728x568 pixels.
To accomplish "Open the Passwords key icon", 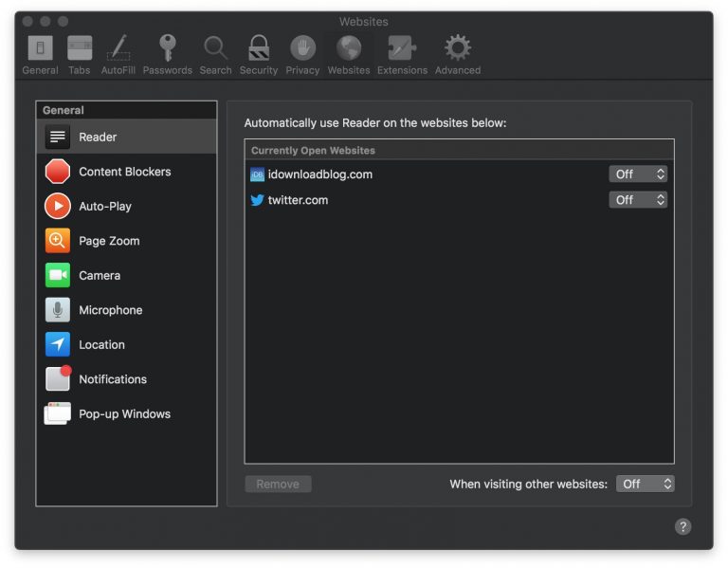I will tap(168, 47).
